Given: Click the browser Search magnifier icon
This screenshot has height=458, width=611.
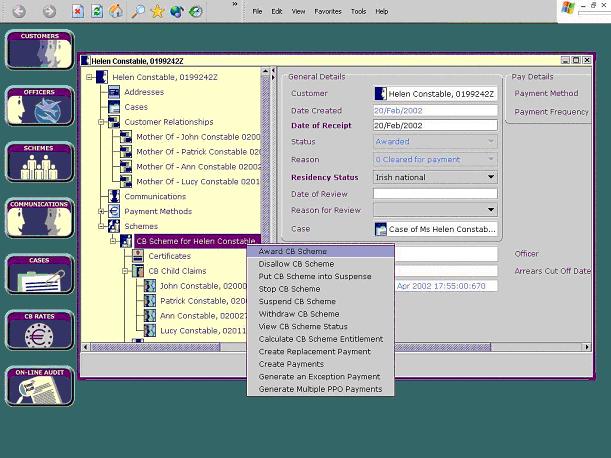Looking at the screenshot, I should (x=136, y=11).
